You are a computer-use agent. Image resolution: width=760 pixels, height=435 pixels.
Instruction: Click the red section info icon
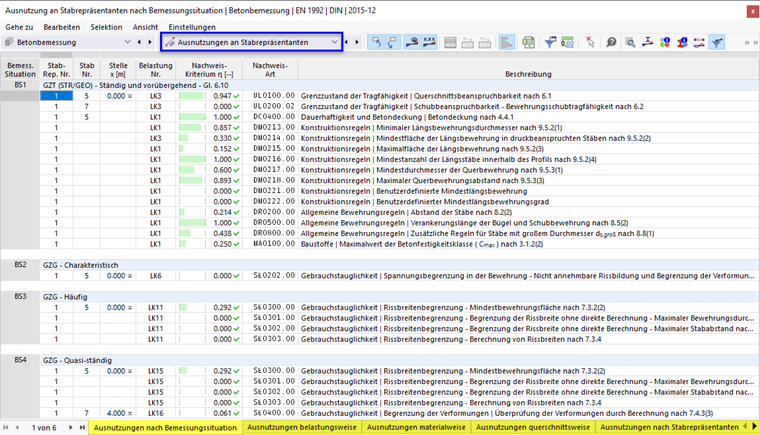682,43
